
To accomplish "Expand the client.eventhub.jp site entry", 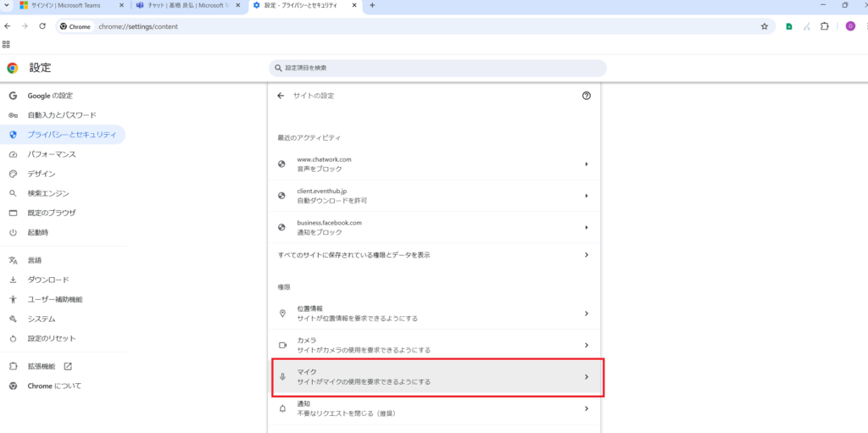I will [x=433, y=196].
